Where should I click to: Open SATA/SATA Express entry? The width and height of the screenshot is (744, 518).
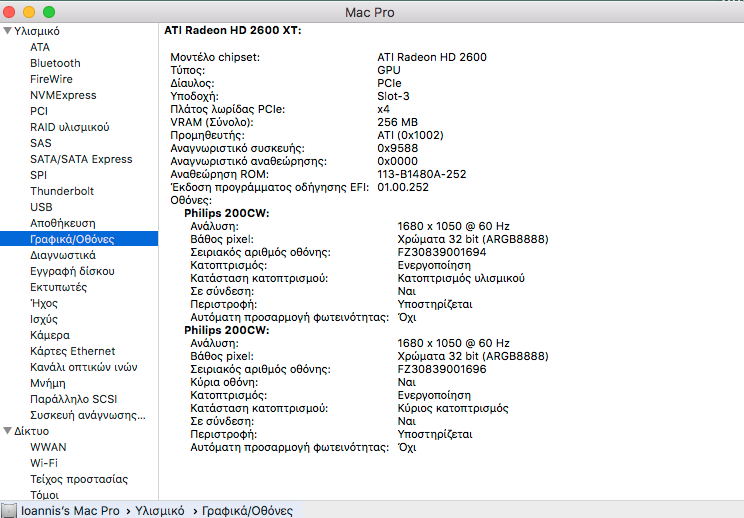81,159
